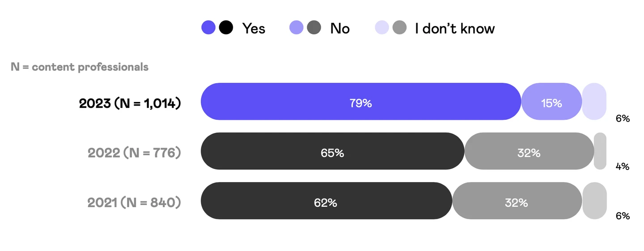Click the pale purple 2023 I don't know segment

click(x=594, y=102)
